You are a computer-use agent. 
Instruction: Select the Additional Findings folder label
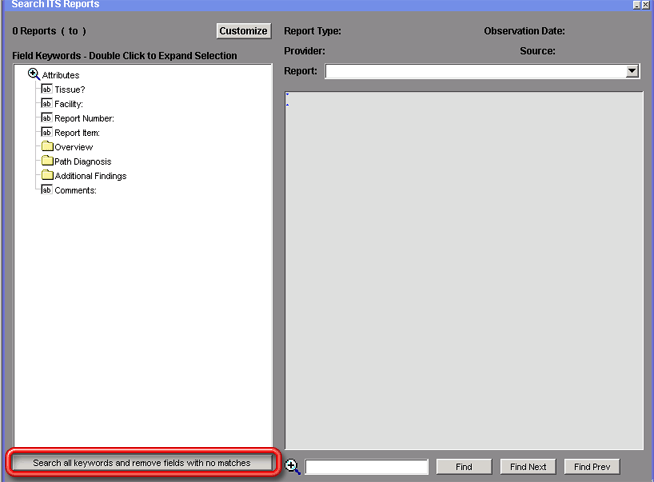[x=91, y=176]
